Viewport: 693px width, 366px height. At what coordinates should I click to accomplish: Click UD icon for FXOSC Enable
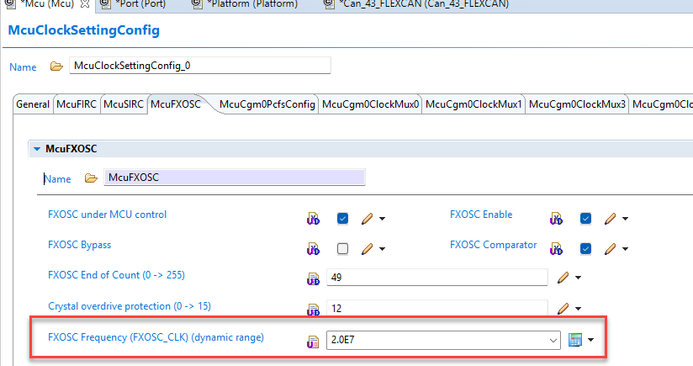[556, 219]
